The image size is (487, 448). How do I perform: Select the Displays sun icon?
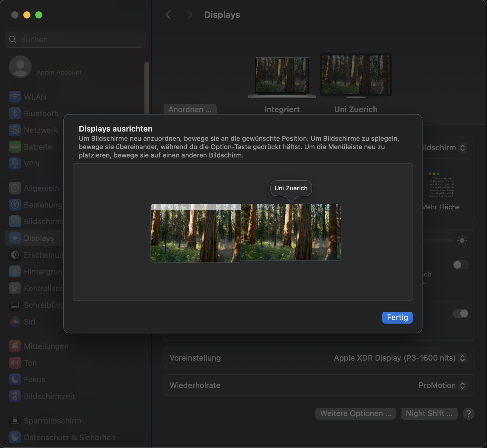coord(15,238)
